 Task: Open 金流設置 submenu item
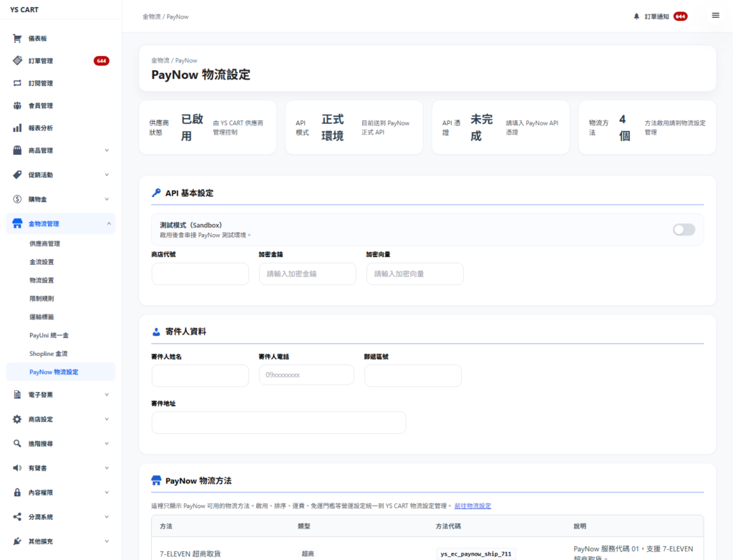click(42, 262)
